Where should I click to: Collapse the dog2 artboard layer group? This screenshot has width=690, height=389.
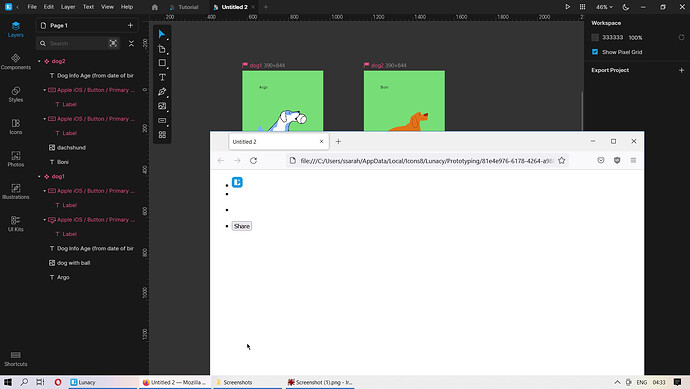[39, 62]
